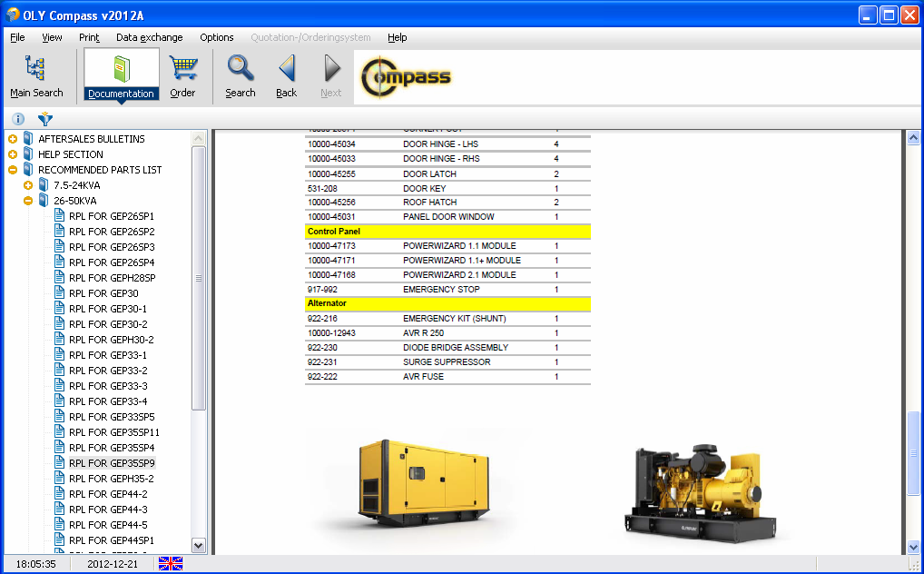Click the book icon beside HELP SECTION
924x574 pixels.
pyautogui.click(x=28, y=154)
